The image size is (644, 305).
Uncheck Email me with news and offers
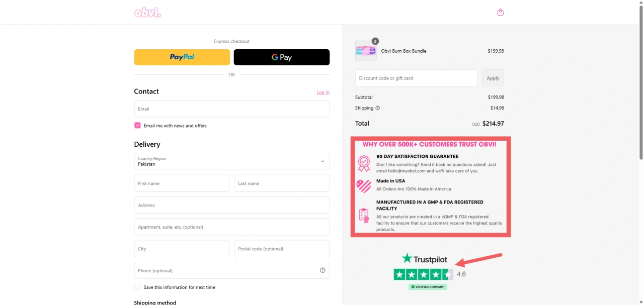pyautogui.click(x=137, y=126)
